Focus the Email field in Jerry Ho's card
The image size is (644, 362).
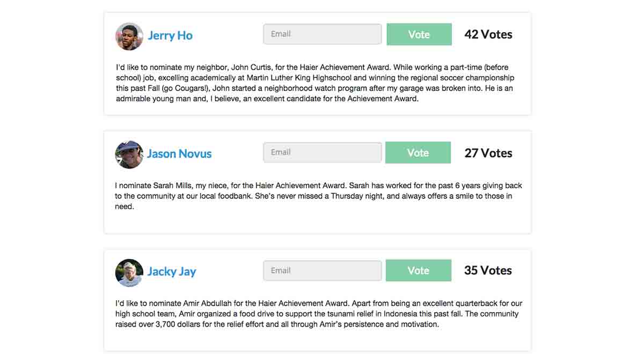[323, 34]
